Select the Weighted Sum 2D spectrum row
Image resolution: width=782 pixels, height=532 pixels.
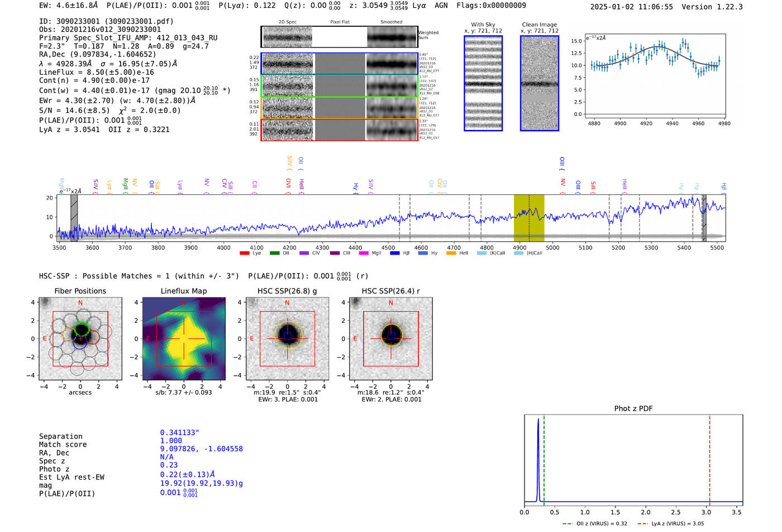pos(340,37)
